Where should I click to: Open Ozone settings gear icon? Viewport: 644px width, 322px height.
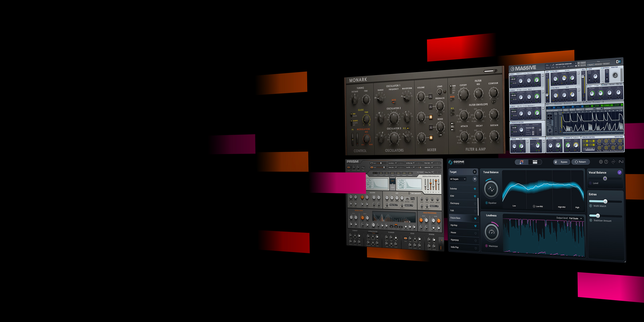[x=601, y=162]
